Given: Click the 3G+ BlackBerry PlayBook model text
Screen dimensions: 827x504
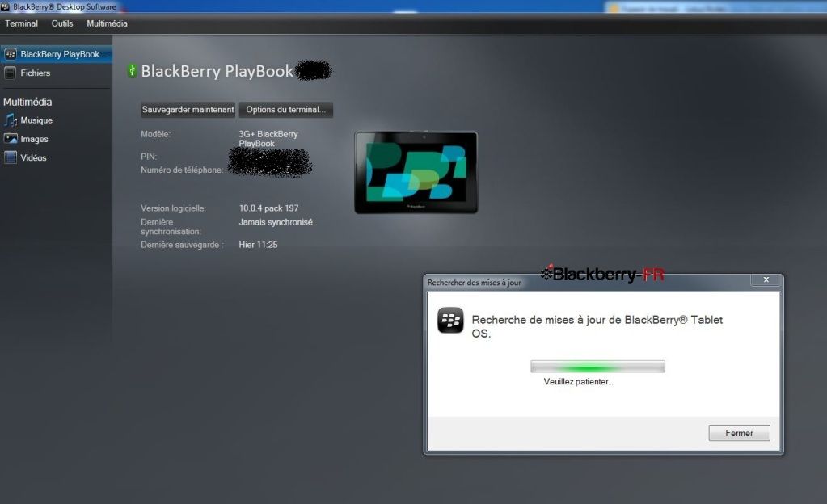Looking at the screenshot, I should [x=268, y=139].
